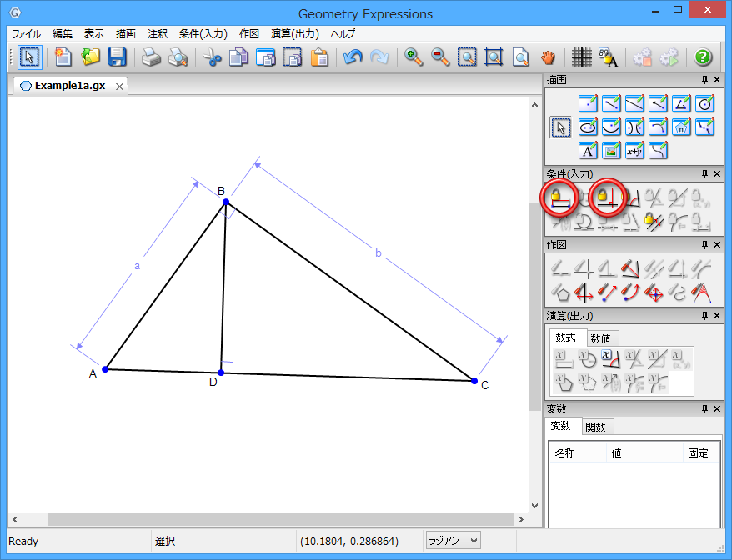Viewport: 732px width, 560px height.
Task: Switch to the 数値 tab
Action: point(600,338)
